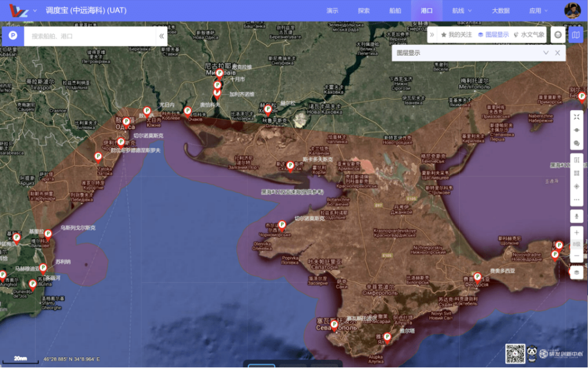Screen dimensions: 588x368
Task: Open the 演示 menu item
Action: [x=333, y=10]
